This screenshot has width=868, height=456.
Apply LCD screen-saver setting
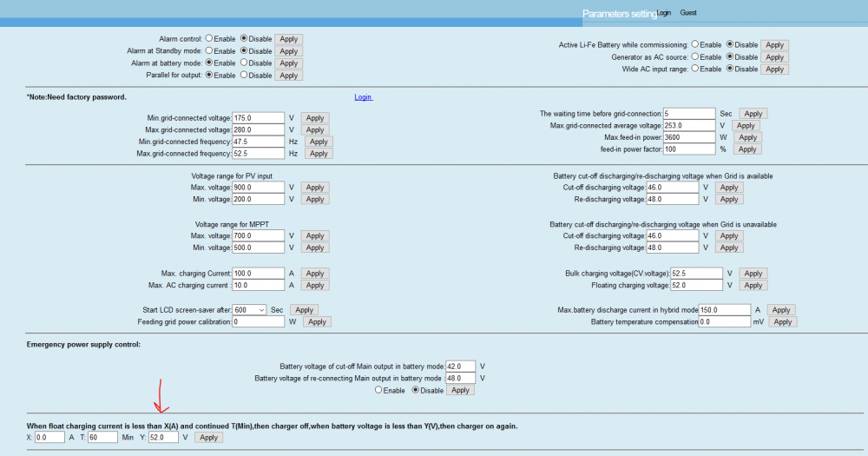tap(304, 310)
